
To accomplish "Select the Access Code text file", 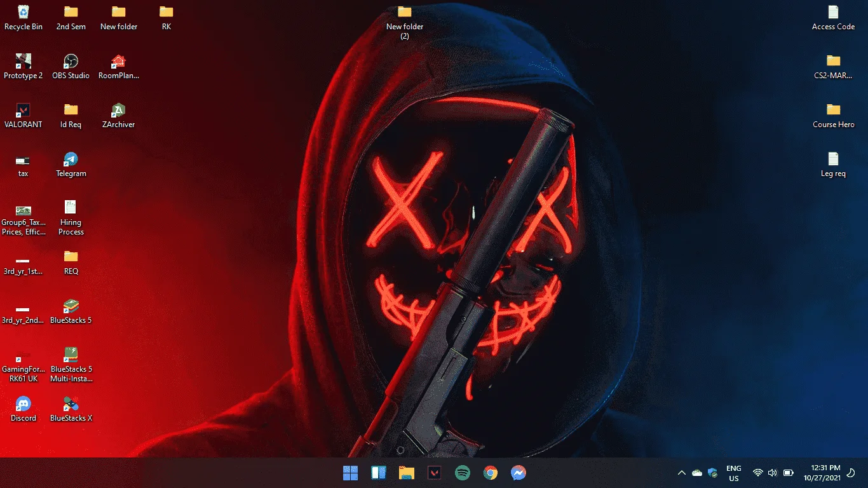I will pos(833,18).
